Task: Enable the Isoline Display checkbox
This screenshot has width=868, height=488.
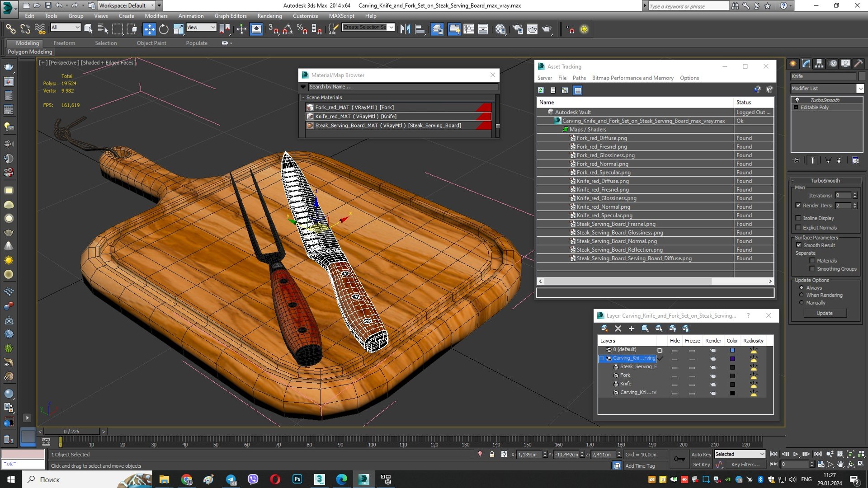Action: [798, 218]
